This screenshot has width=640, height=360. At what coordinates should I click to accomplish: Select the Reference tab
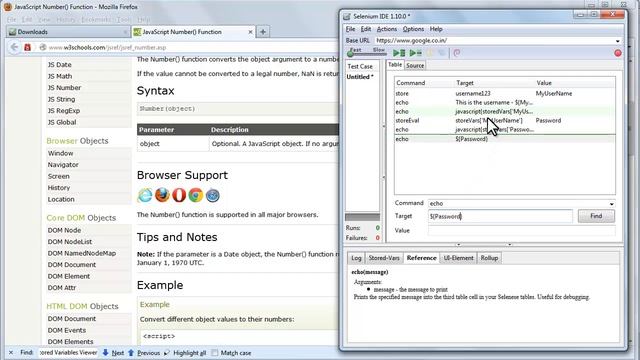point(421,258)
